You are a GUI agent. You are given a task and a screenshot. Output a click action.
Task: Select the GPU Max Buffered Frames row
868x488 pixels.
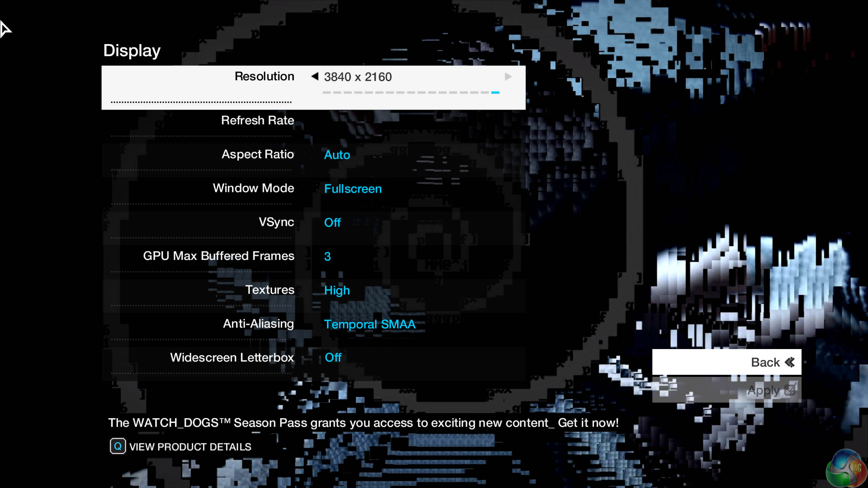point(218,256)
